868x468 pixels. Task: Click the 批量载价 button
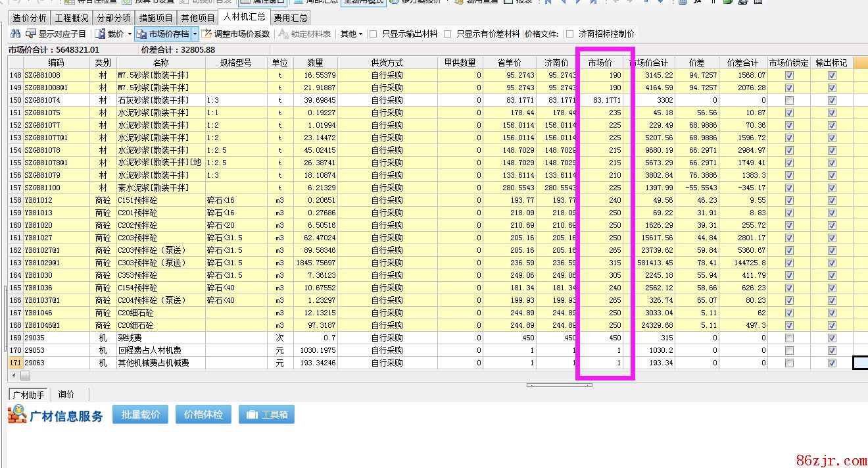click(141, 415)
